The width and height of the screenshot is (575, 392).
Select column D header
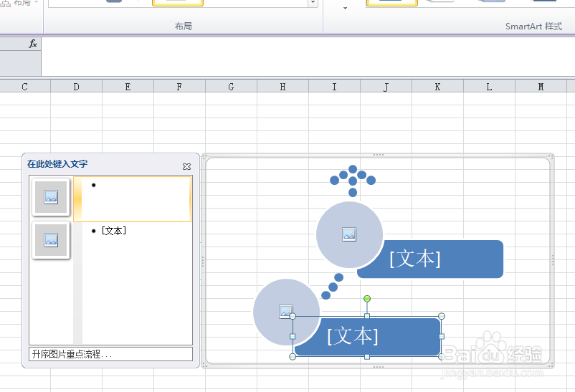click(76, 87)
